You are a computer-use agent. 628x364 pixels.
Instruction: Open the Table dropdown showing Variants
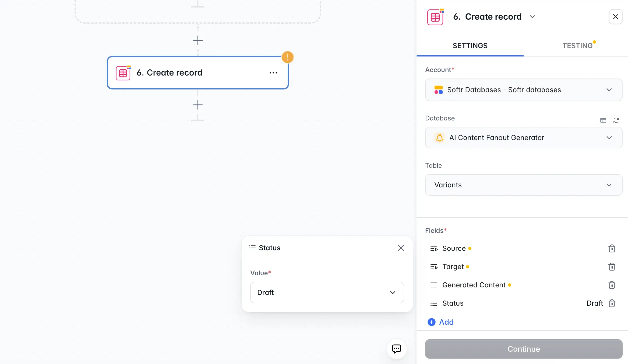click(x=524, y=185)
